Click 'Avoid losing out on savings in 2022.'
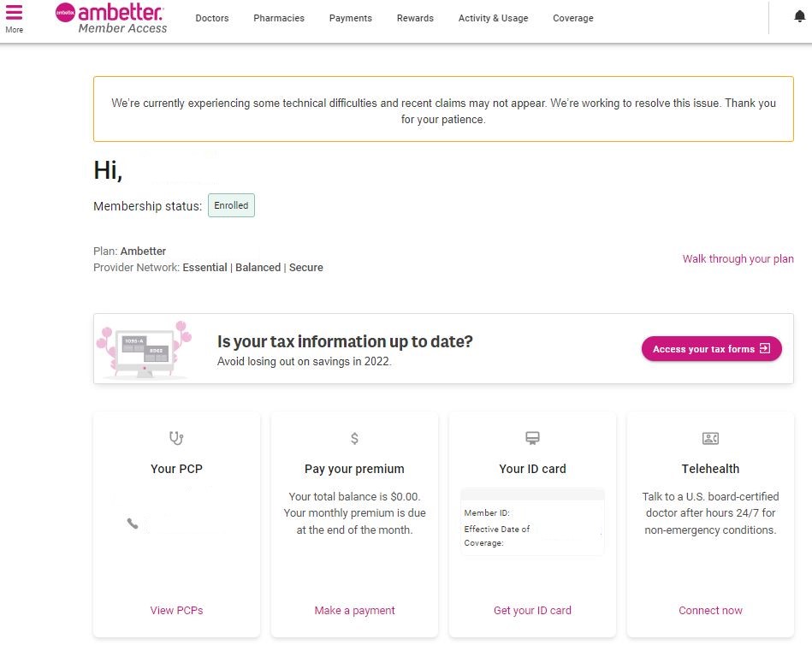Screen dimensions: 812x651 point(304,362)
